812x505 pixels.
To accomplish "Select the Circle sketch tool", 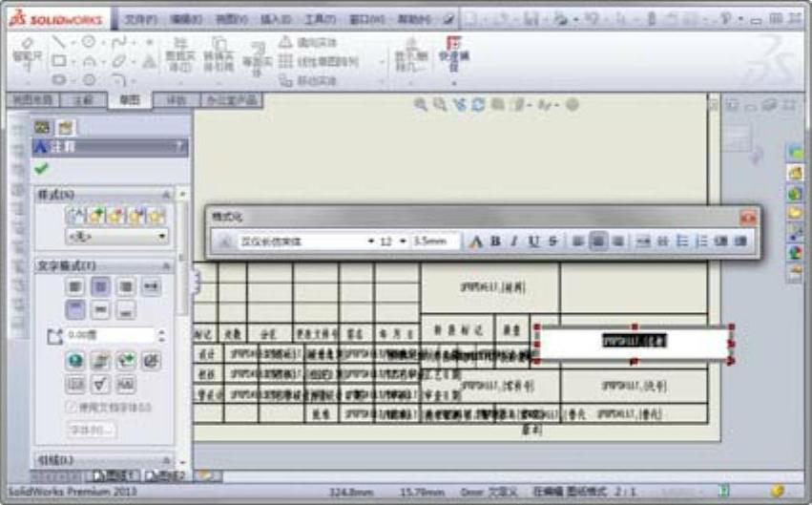I will [89, 42].
